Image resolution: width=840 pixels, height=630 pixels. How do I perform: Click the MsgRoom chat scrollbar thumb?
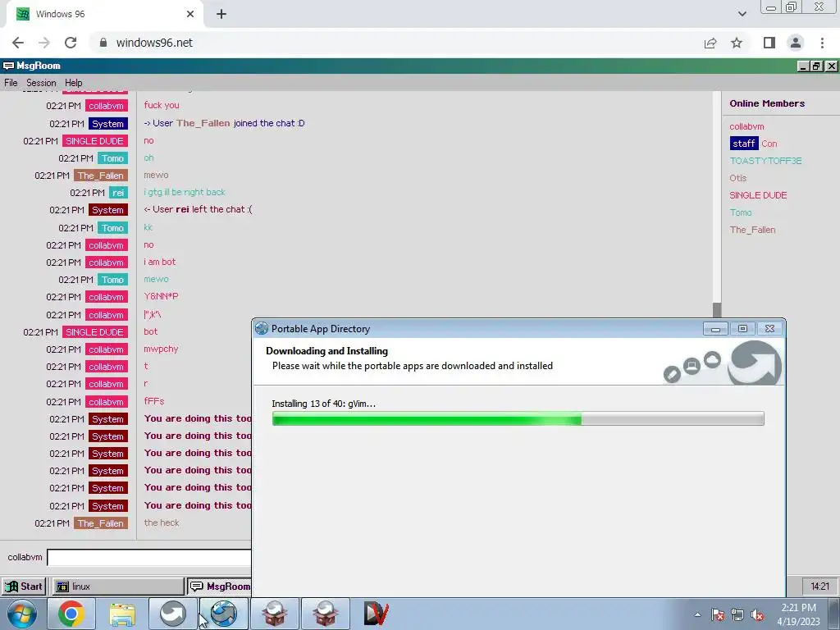coord(717,309)
